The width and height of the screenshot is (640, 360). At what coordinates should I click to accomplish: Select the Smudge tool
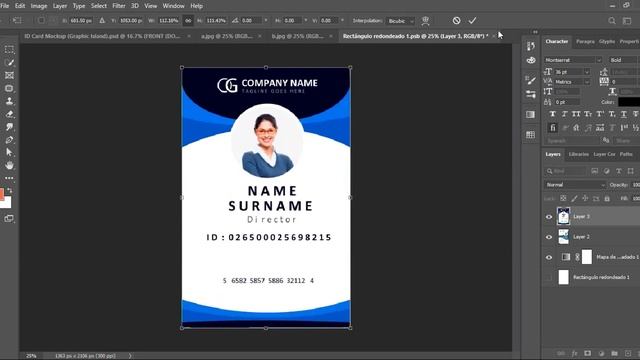point(9,127)
